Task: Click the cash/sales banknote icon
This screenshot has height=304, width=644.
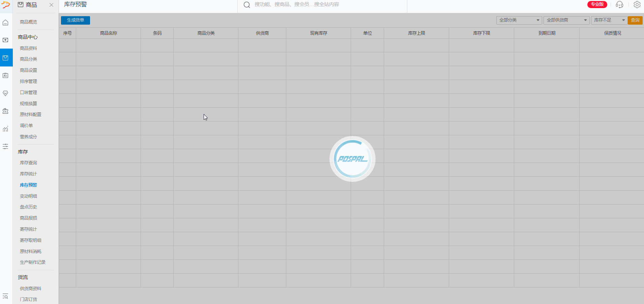Action: tap(5, 40)
